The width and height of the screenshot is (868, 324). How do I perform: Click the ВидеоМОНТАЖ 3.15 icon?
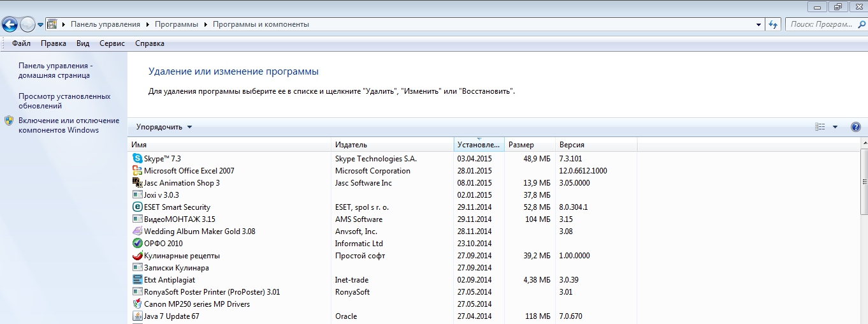point(137,219)
